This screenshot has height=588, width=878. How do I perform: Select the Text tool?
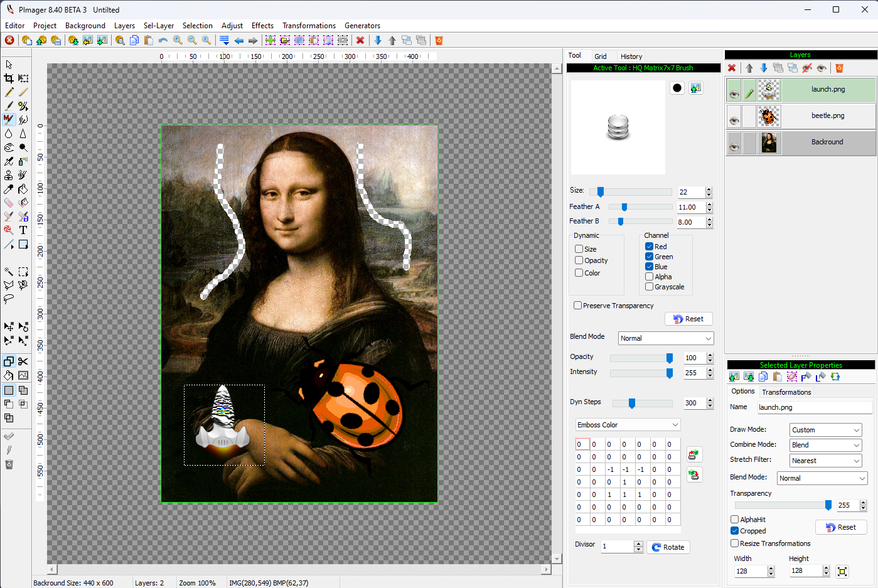23,230
